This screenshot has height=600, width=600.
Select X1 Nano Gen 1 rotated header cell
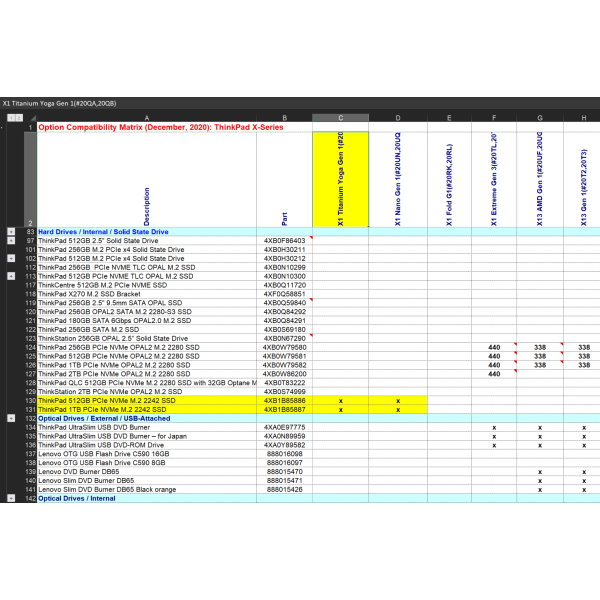click(x=398, y=180)
